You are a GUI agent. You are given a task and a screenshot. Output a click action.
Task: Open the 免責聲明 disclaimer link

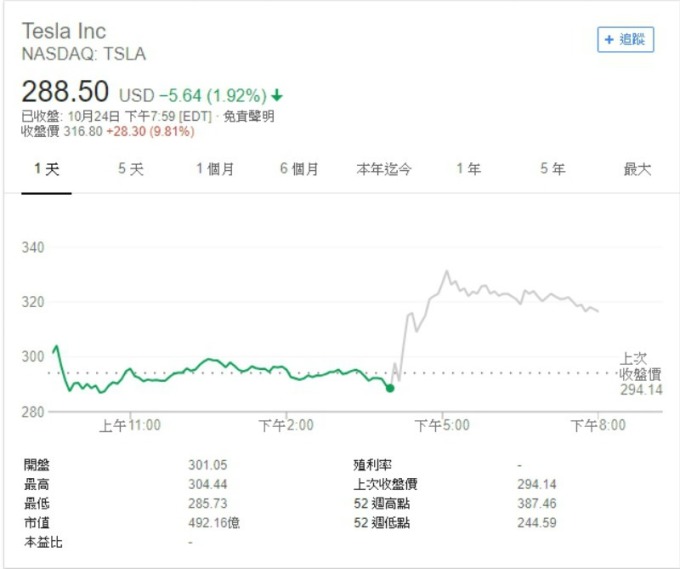click(249, 117)
